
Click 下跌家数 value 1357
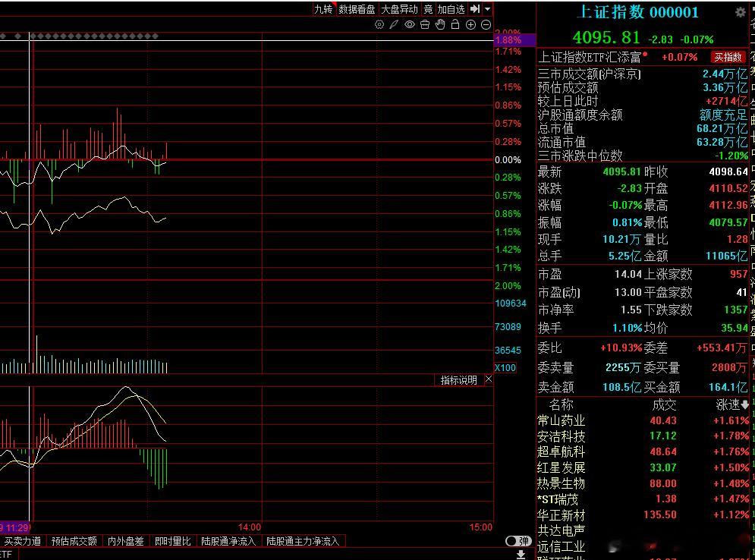(736, 310)
